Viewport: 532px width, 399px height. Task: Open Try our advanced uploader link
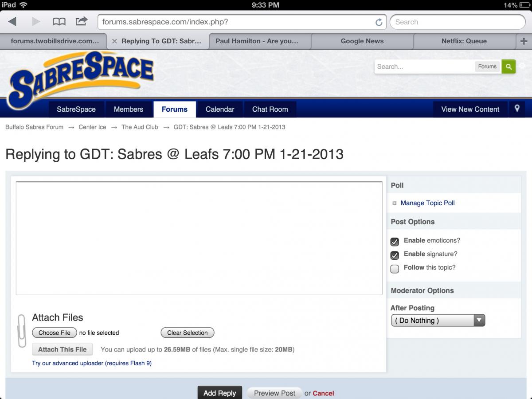click(x=92, y=363)
